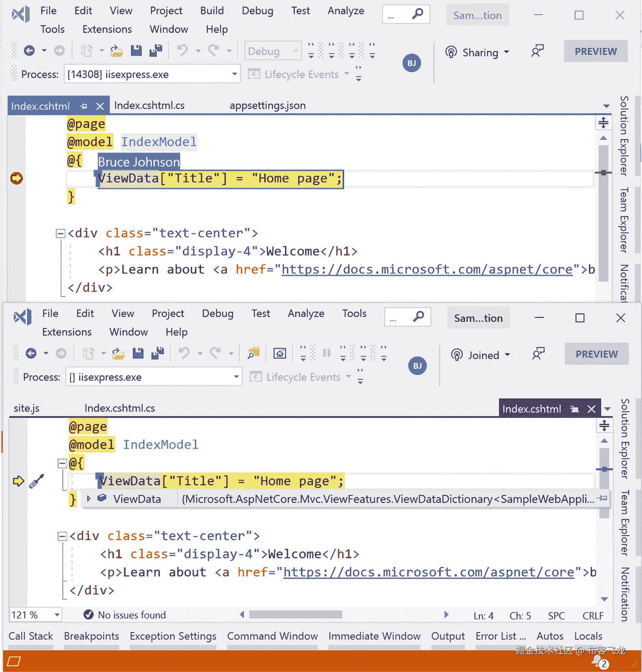The image size is (642, 672).
Task: Switch to the Immediate Window panel
Action: click(374, 636)
